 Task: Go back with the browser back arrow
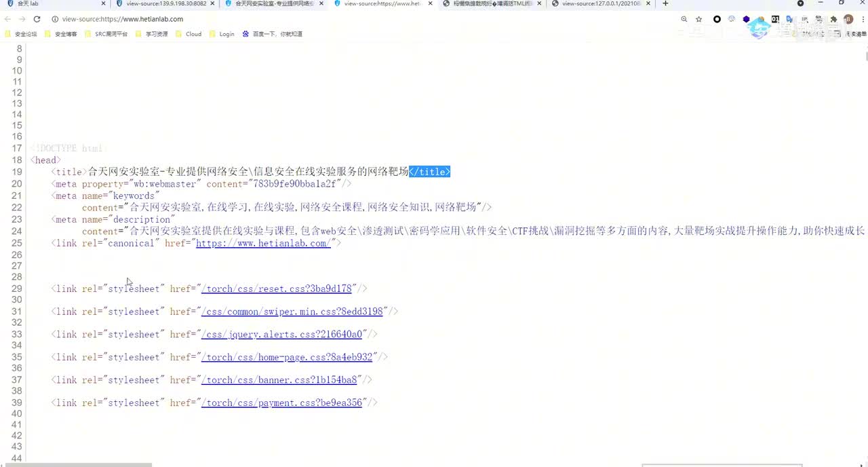(8, 19)
